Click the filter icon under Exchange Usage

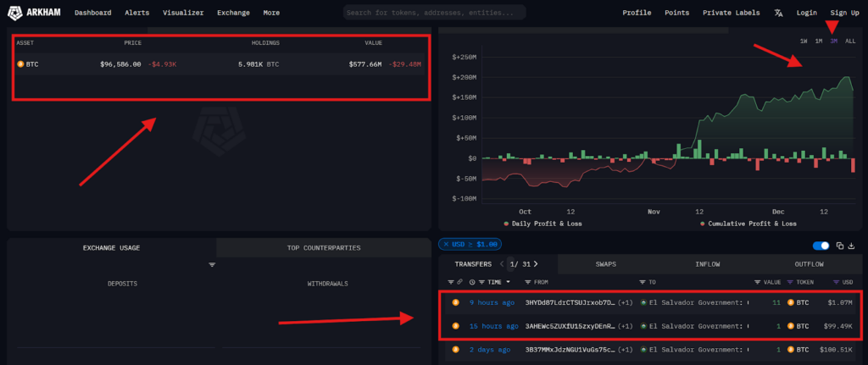point(211,265)
